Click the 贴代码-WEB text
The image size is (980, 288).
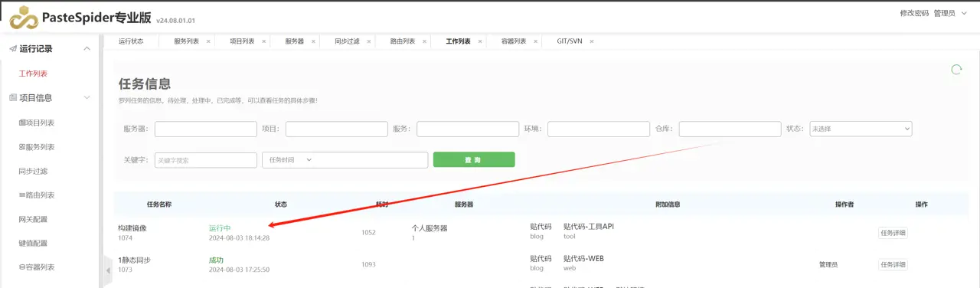click(584, 259)
